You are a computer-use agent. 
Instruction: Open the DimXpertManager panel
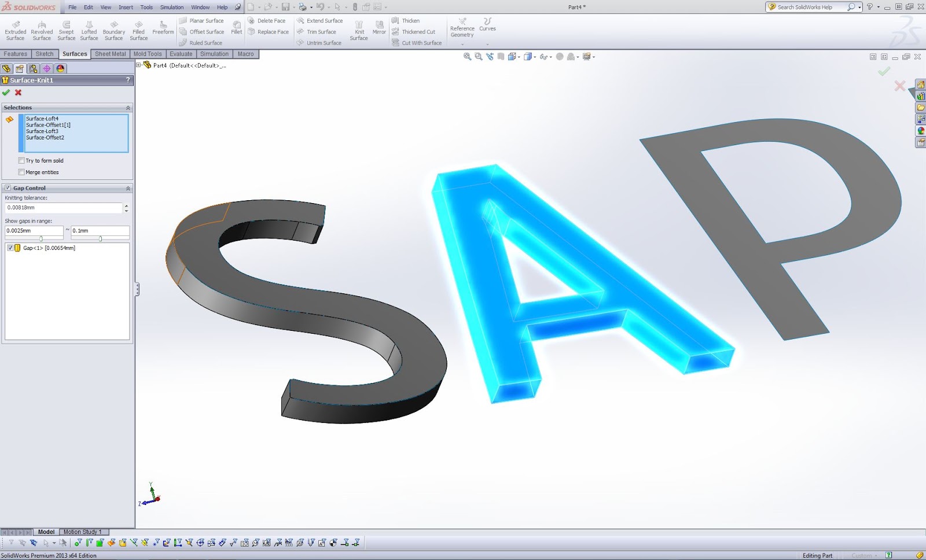point(47,68)
